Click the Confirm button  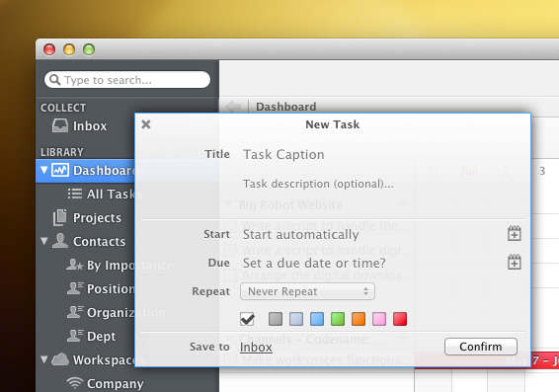click(x=481, y=347)
